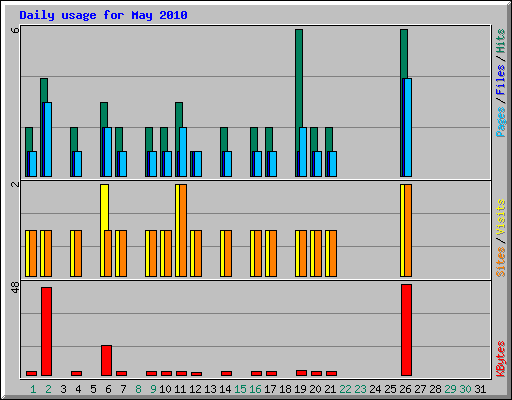
Task: Click the KBytes axis label
Action: click(501, 359)
